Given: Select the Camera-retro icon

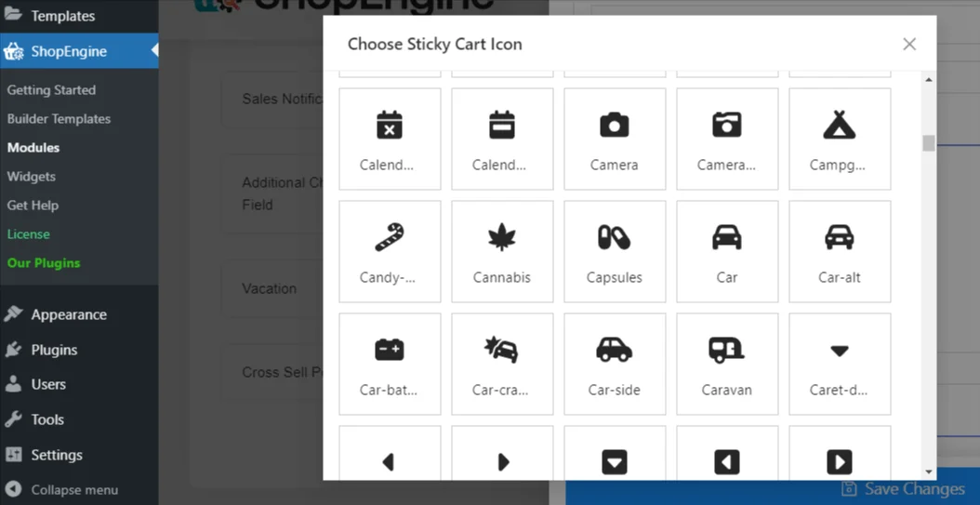Looking at the screenshot, I should (727, 139).
